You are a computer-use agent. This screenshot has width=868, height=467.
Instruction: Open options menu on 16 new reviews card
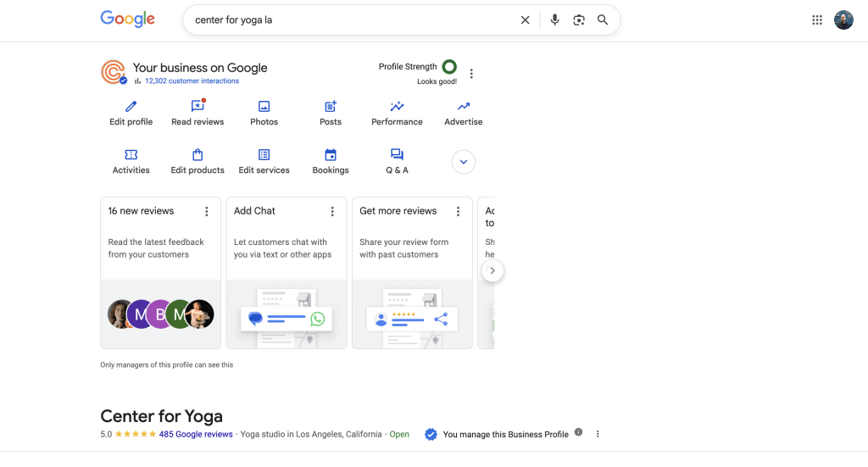[x=207, y=211]
